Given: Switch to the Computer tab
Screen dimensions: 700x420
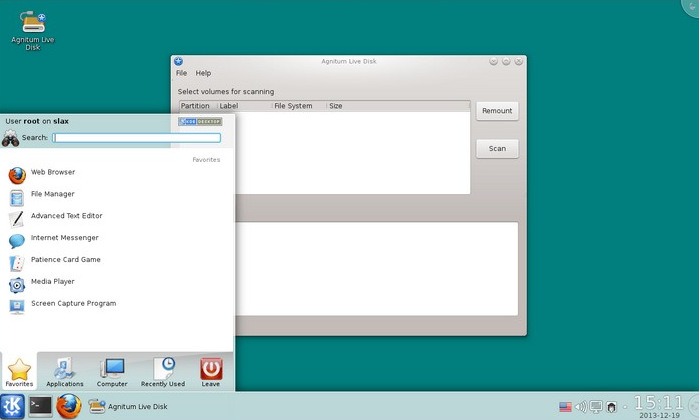Looking at the screenshot, I should [x=112, y=372].
